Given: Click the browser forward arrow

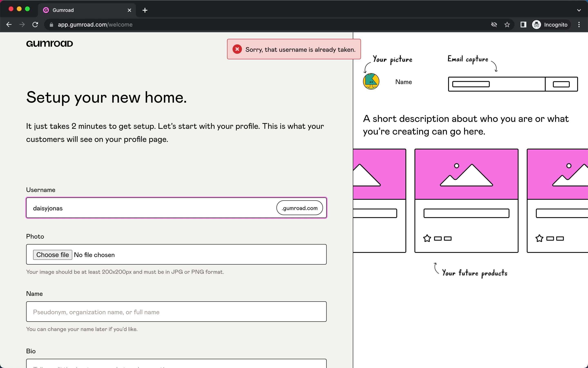Looking at the screenshot, I should click(22, 25).
